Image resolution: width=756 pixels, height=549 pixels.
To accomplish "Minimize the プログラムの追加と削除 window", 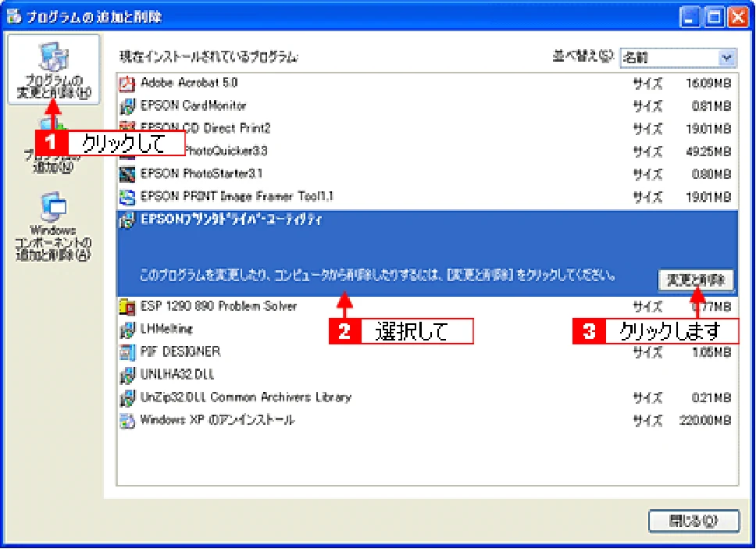I will (x=690, y=17).
